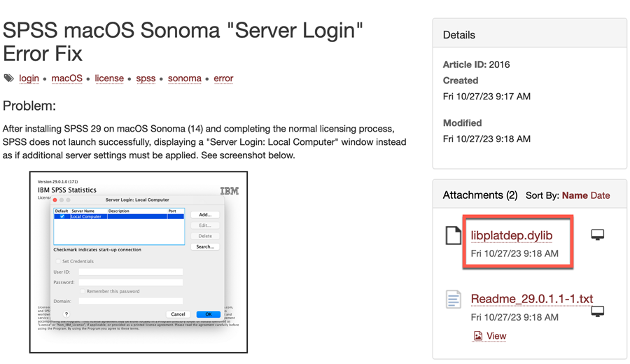Open the login tag link
The image size is (630, 364).
pyautogui.click(x=29, y=78)
